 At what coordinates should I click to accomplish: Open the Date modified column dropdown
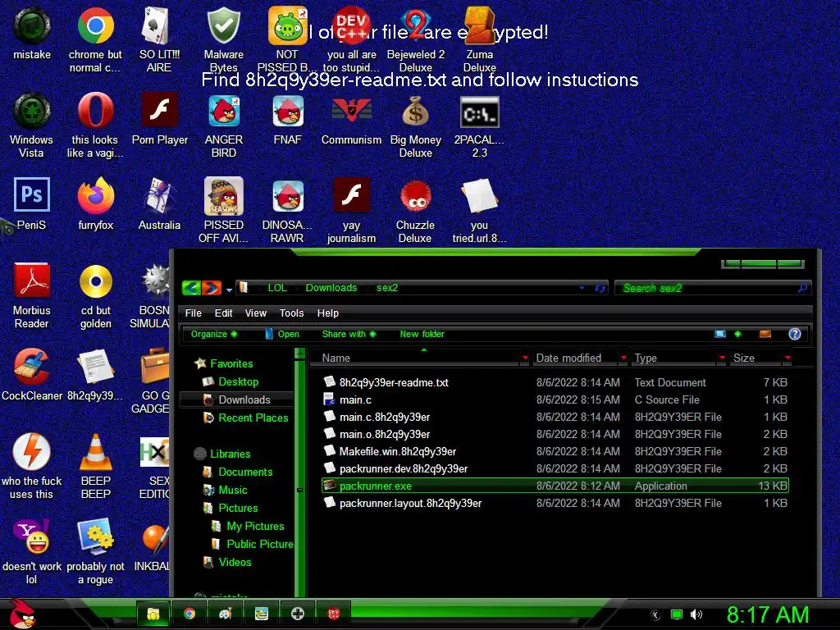[623, 358]
